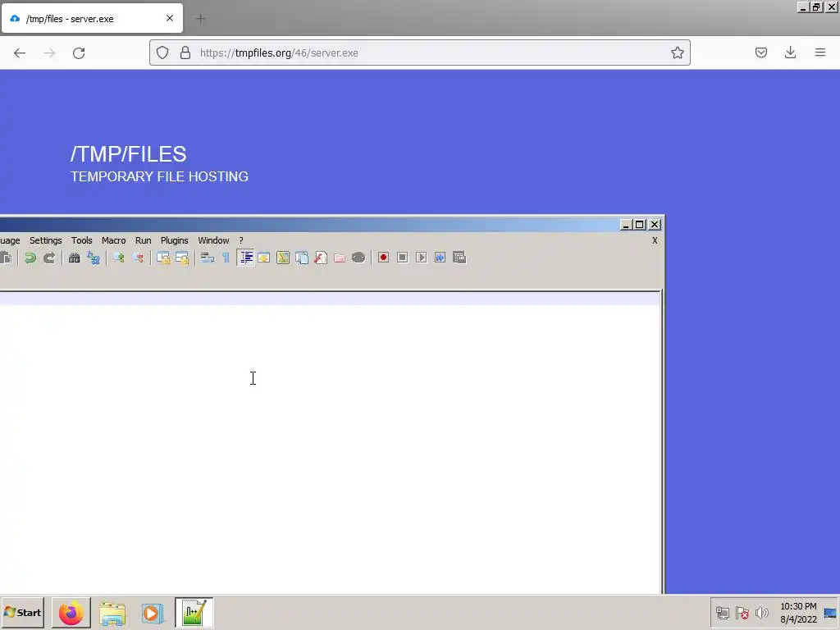Select the /tmp/files - server.exe tab
Screen dimensions: 840x630
coord(92,18)
